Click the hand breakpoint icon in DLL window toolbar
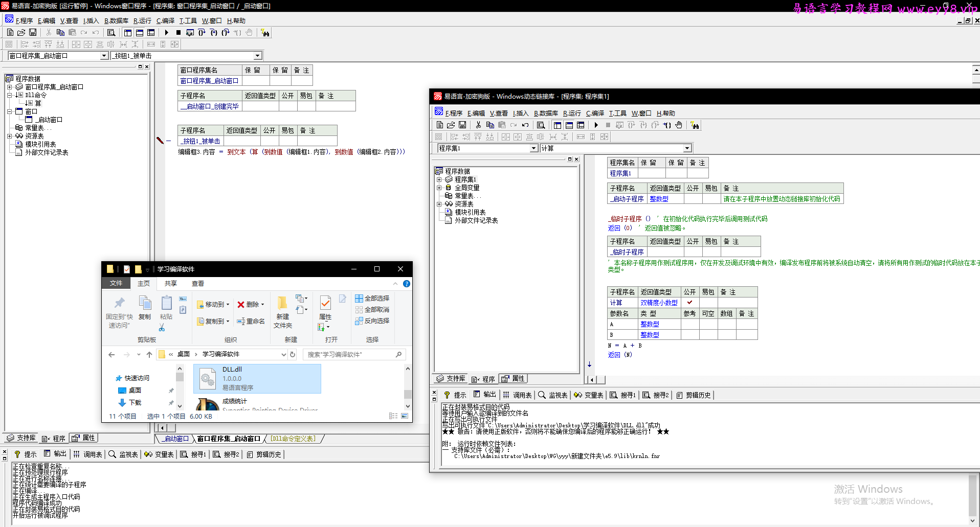This screenshot has height=527, width=980. point(679,125)
